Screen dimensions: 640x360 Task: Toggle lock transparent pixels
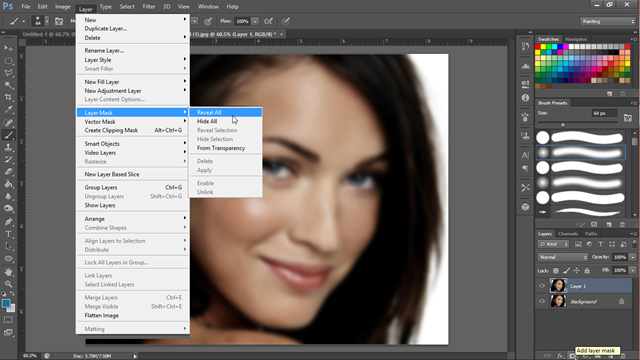click(556, 271)
